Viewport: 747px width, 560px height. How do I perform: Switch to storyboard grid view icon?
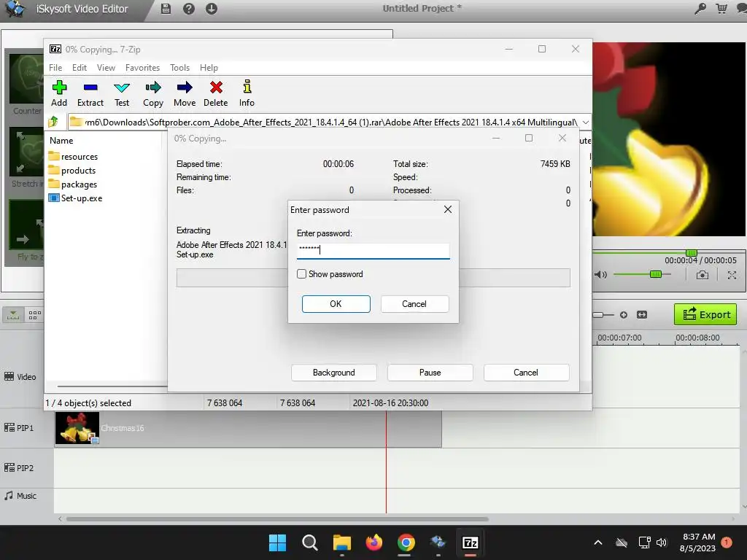click(34, 315)
